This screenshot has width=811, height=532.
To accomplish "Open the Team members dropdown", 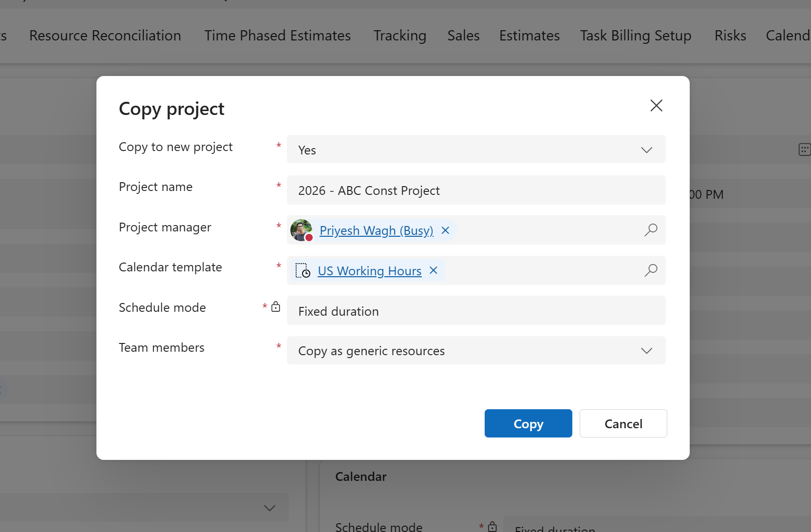I will tap(646, 350).
